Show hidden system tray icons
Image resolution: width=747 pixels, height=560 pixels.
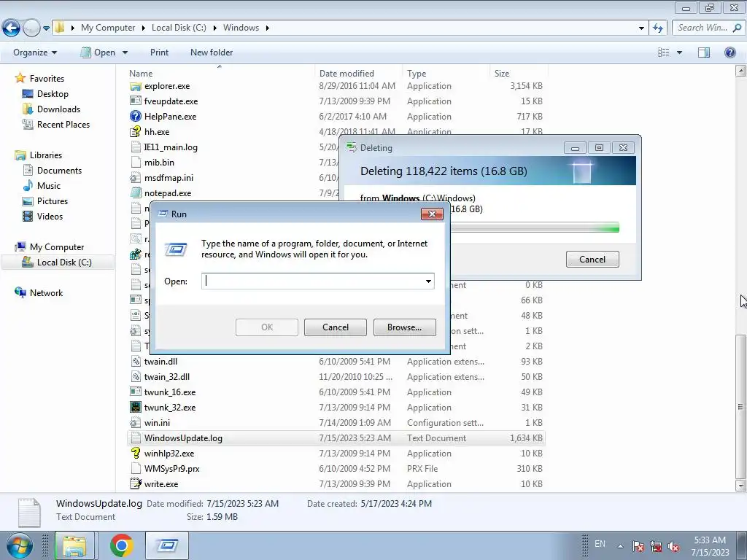(620, 545)
